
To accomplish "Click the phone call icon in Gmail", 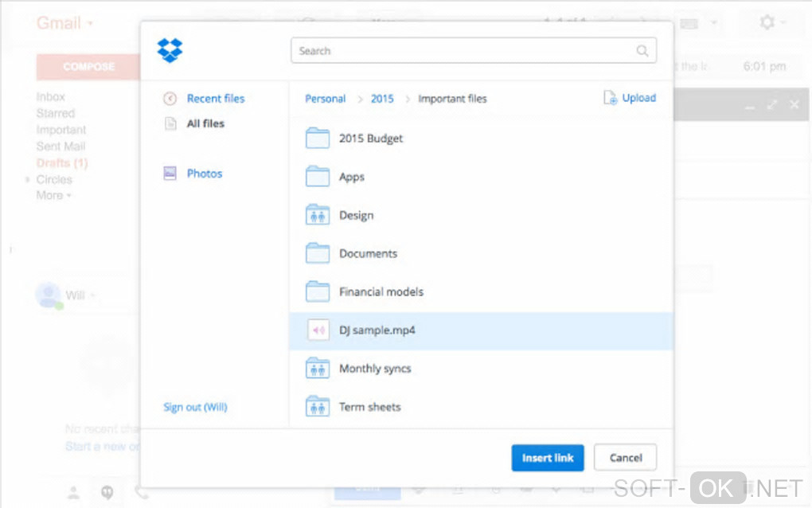I will 140,492.
